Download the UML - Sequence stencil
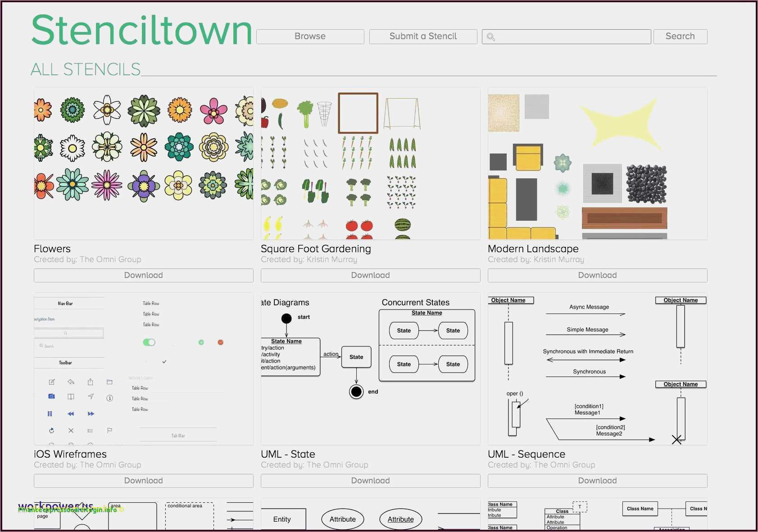Screen dimensions: 758x532 [597, 481]
